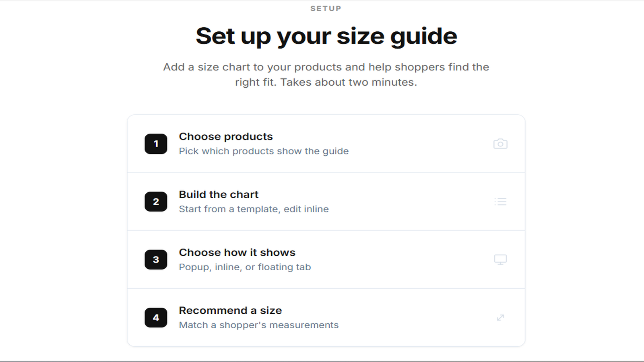Screen dimensions: 644x362
Task: Click the expand arrows icon beside Recommend a size
Action: [500, 317]
